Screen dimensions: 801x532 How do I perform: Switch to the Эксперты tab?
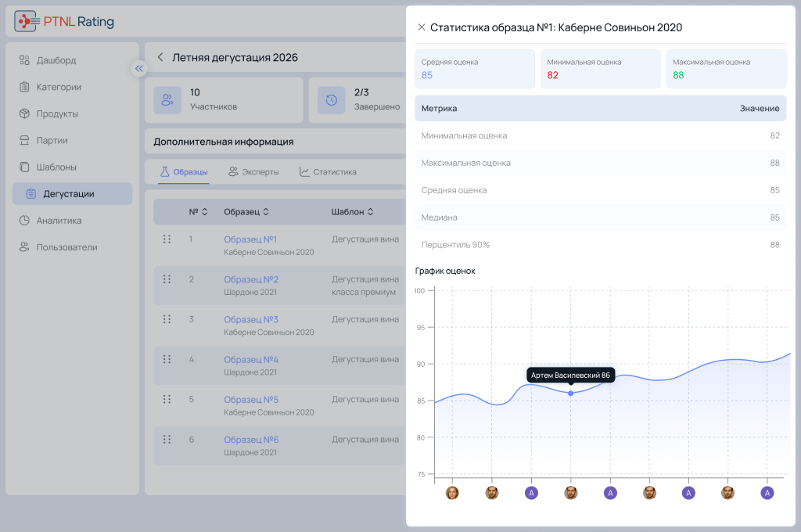click(x=253, y=172)
